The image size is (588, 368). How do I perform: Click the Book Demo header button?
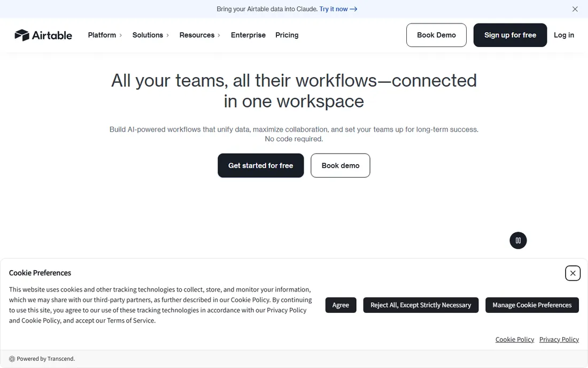point(436,35)
